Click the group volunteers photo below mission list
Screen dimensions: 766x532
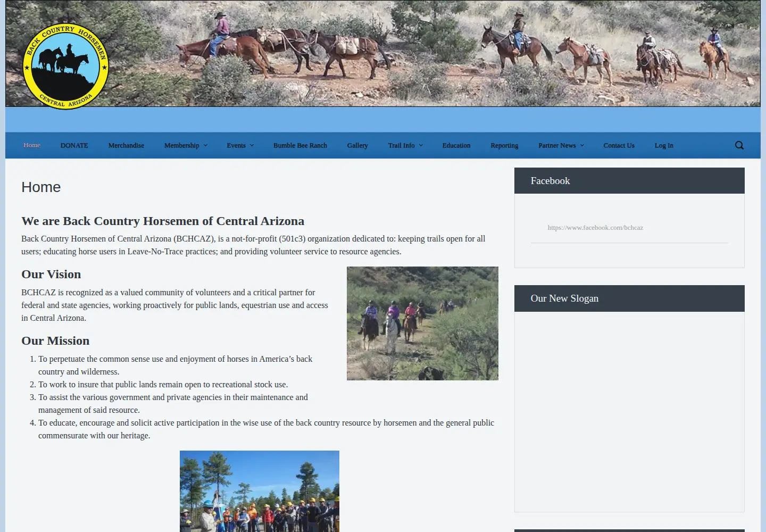pyautogui.click(x=260, y=491)
